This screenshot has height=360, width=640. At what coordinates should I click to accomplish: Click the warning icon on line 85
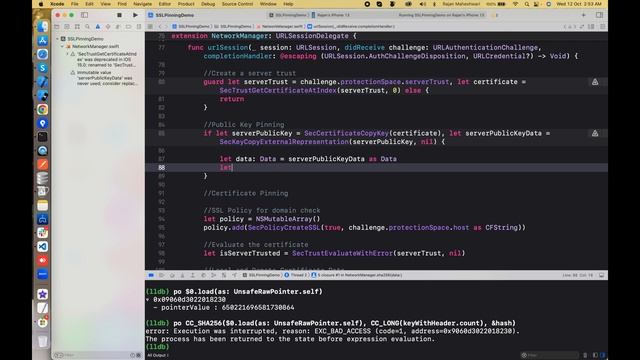(x=595, y=133)
